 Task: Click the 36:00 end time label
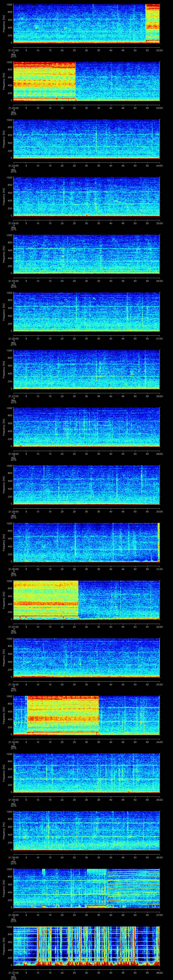pyautogui.click(x=159, y=858)
